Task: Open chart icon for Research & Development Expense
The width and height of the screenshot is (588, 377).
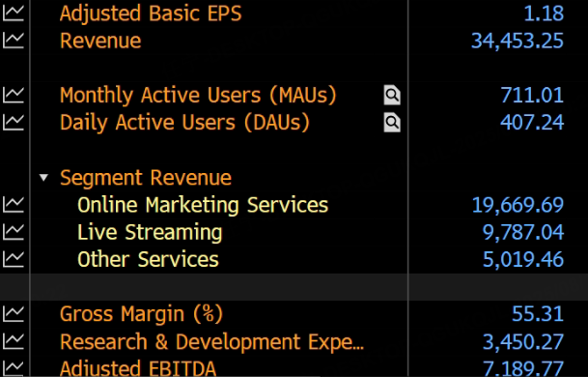Action: coord(14,341)
